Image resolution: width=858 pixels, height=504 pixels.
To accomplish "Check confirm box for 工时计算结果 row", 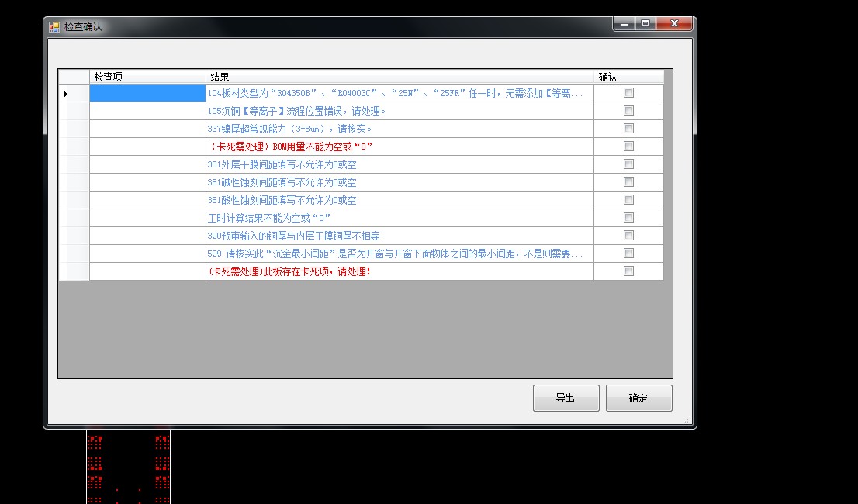I will tap(628, 218).
